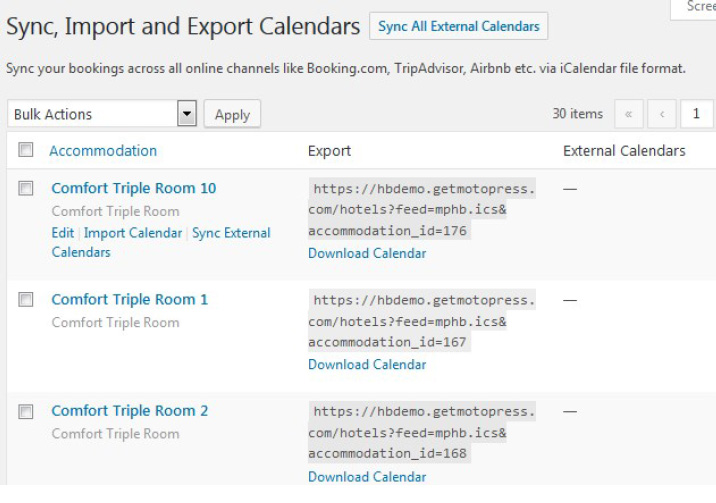Toggle the select-all checkbox in table header
The width and height of the screenshot is (716, 503).
tap(26, 150)
